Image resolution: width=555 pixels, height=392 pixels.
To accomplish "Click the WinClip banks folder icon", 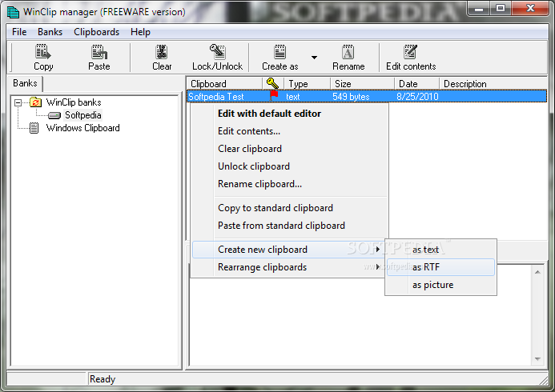I will pos(35,102).
